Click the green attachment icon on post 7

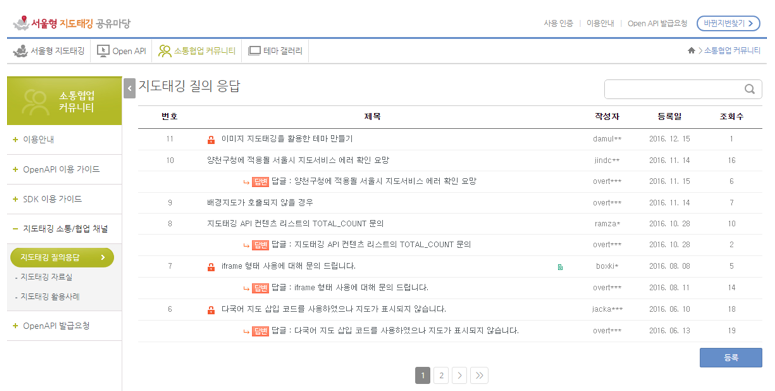tap(560, 267)
